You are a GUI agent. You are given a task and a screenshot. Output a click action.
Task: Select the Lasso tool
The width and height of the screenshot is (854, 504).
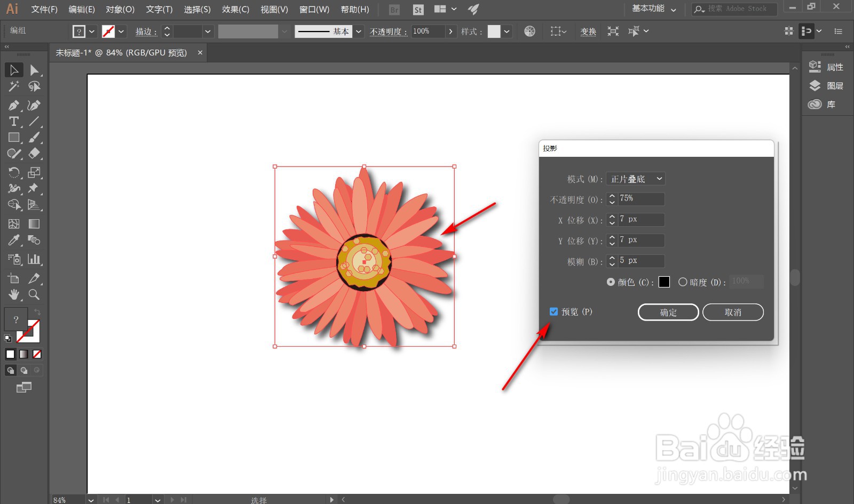point(34,86)
